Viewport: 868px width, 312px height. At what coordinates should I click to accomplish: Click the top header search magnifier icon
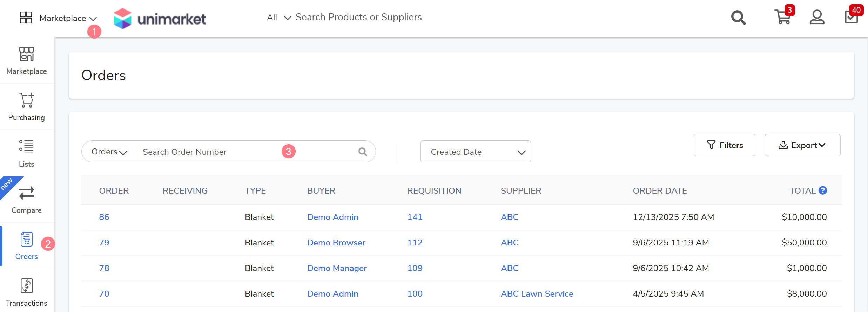click(738, 18)
